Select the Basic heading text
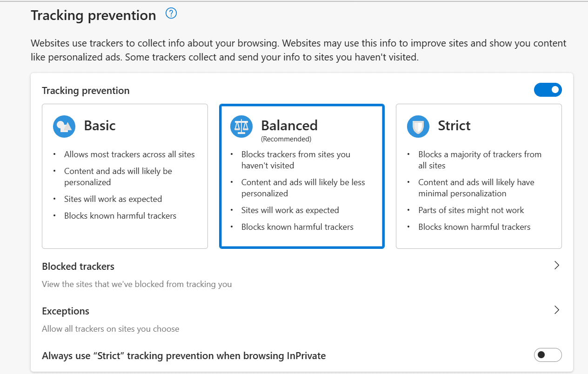The image size is (588, 374). [x=100, y=126]
